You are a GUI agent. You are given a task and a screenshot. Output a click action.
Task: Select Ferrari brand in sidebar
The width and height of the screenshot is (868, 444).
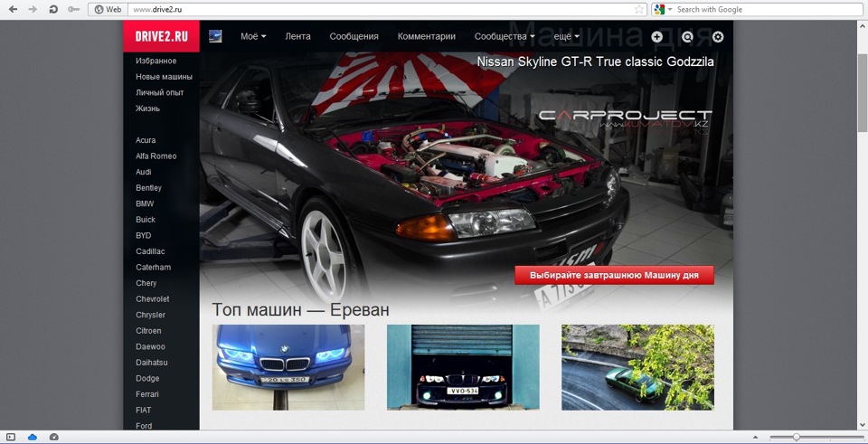pyautogui.click(x=147, y=394)
